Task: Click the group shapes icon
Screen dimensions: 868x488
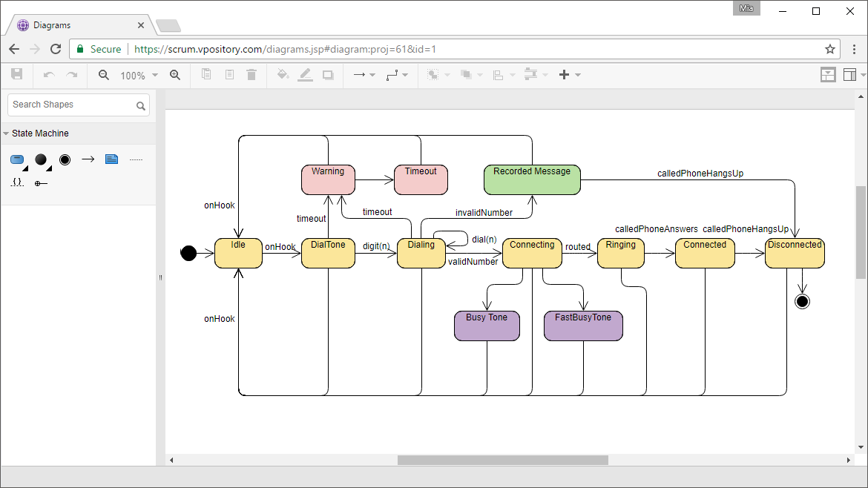Action: pos(433,75)
